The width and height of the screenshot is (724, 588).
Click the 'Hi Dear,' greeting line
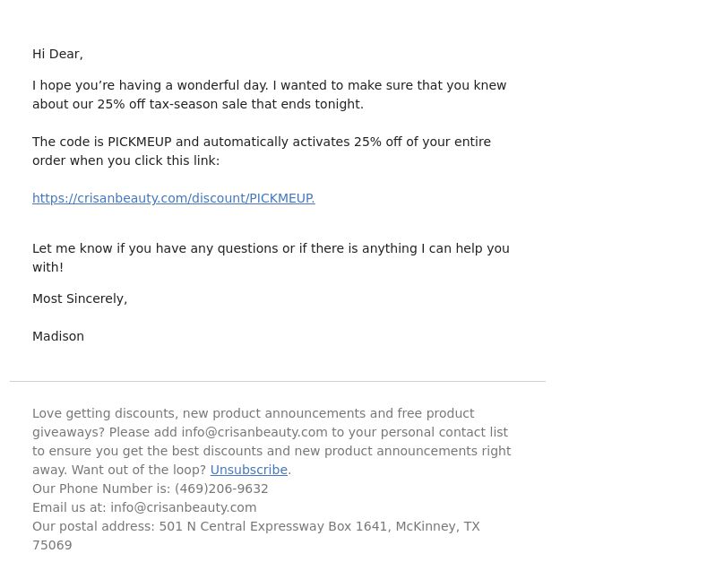point(57,54)
